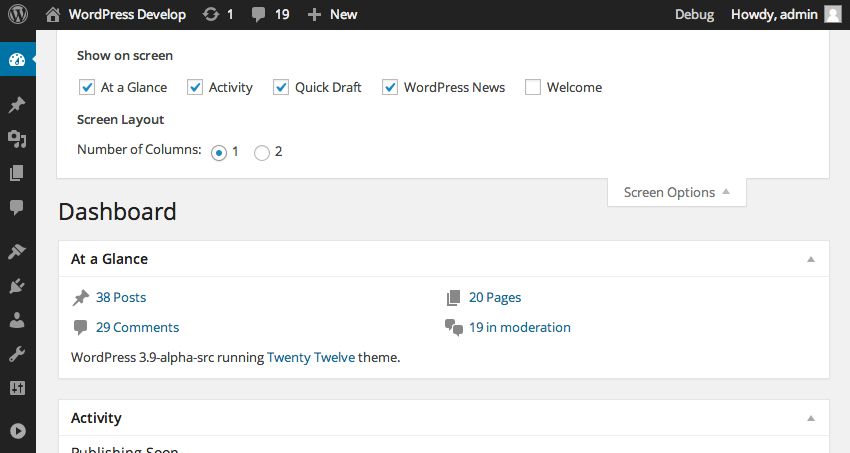
Task: Uncheck the Quick Draft checkbox
Action: [x=281, y=87]
